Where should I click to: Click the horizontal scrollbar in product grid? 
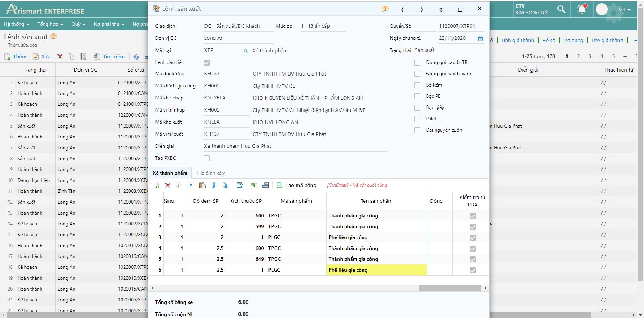click(x=449, y=288)
